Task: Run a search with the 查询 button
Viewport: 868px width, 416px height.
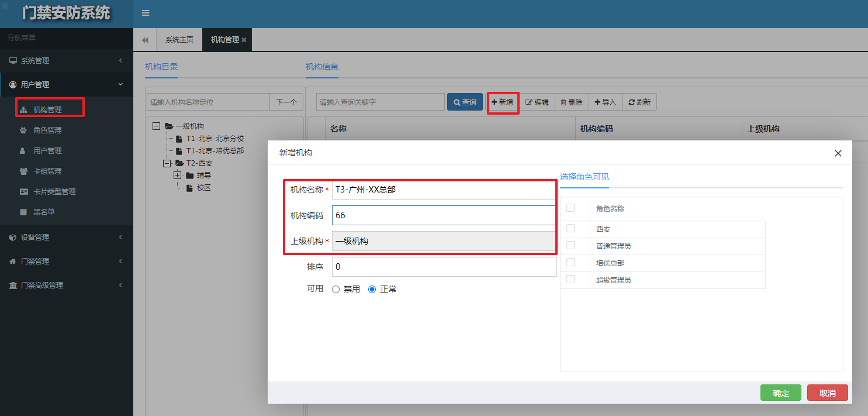Action: [465, 101]
